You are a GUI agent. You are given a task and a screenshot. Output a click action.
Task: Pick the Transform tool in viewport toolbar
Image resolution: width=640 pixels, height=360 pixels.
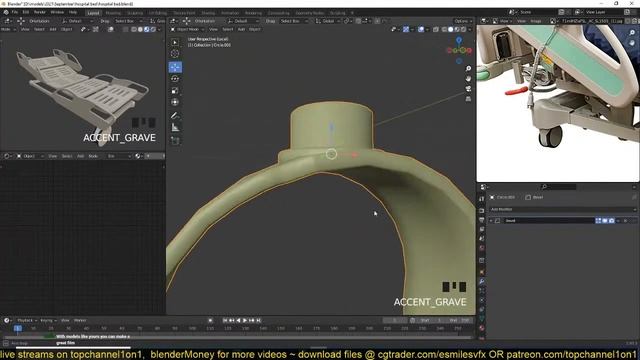coord(175,102)
